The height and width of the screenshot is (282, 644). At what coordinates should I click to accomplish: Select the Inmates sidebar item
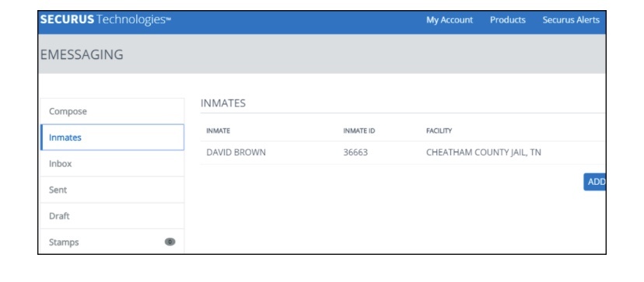coord(112,137)
